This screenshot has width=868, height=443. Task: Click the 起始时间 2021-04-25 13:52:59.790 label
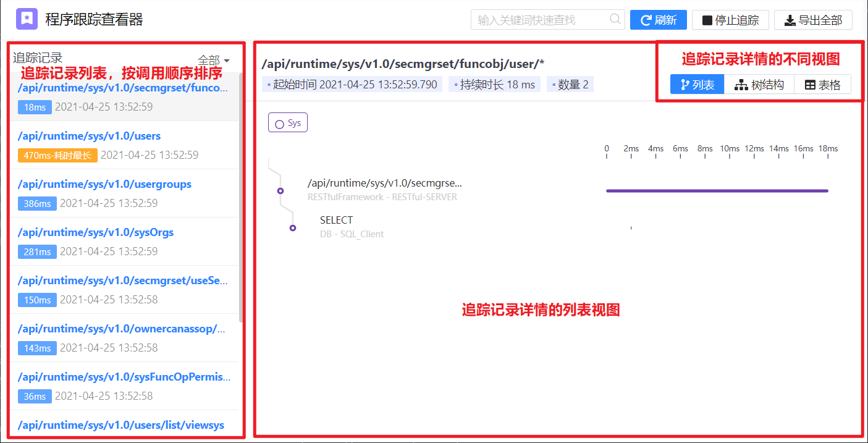point(352,85)
